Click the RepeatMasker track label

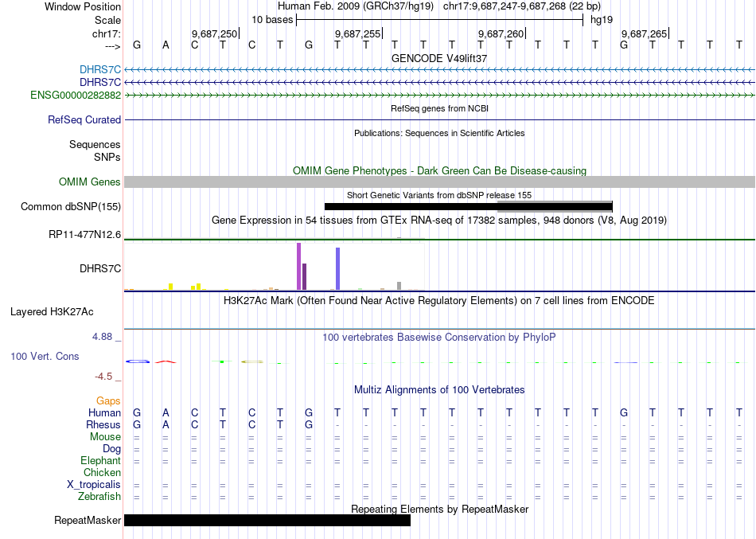click(x=88, y=520)
